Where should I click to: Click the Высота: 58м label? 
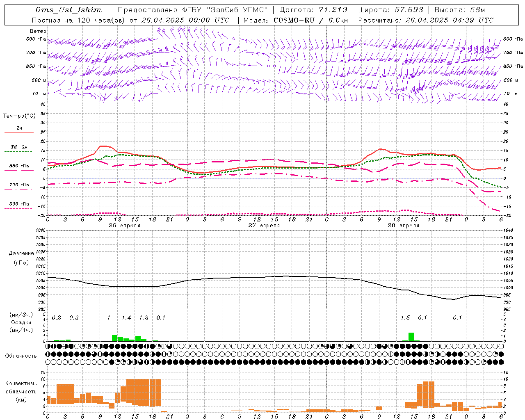click(459, 10)
